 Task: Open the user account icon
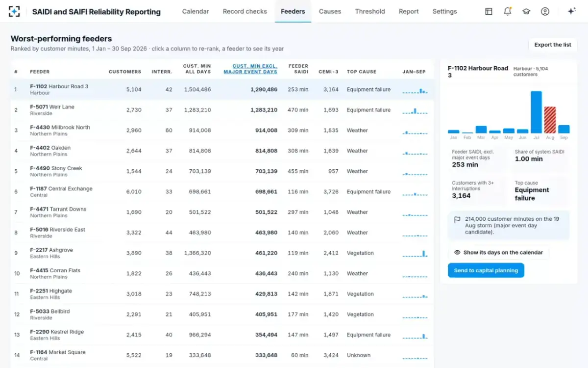point(545,11)
